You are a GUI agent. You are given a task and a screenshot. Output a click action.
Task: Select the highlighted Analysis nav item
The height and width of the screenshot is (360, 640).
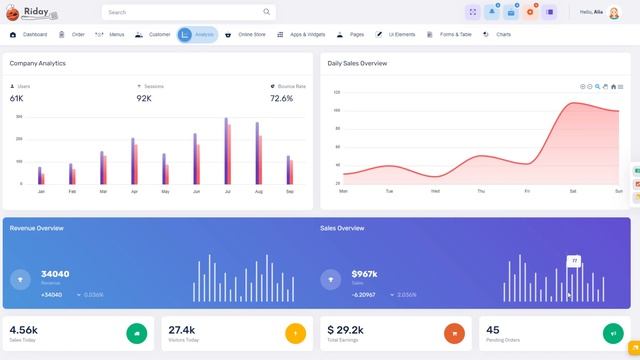[x=198, y=35]
